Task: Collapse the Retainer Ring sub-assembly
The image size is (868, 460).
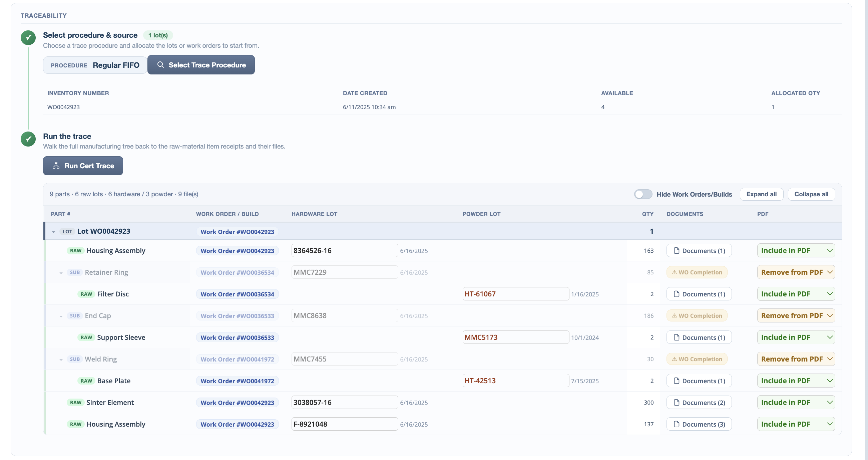Action: point(61,273)
